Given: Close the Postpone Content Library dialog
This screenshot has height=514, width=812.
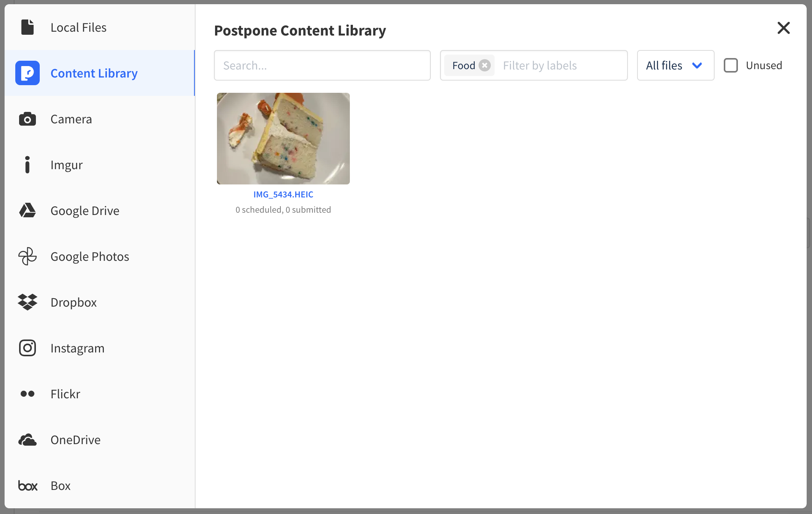Looking at the screenshot, I should point(783,28).
